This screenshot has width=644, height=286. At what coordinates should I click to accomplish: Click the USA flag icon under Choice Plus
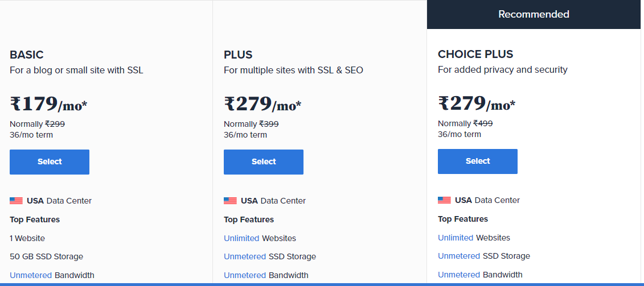[x=444, y=200]
